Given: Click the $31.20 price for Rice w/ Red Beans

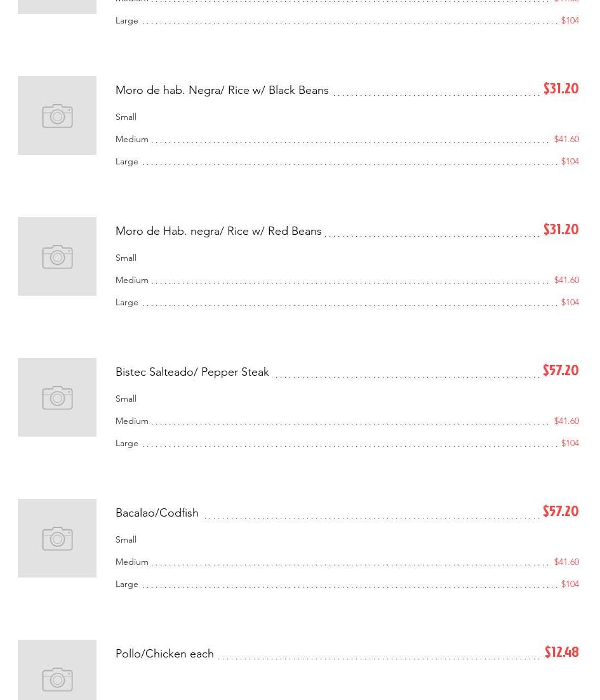Looking at the screenshot, I should coord(561,230).
